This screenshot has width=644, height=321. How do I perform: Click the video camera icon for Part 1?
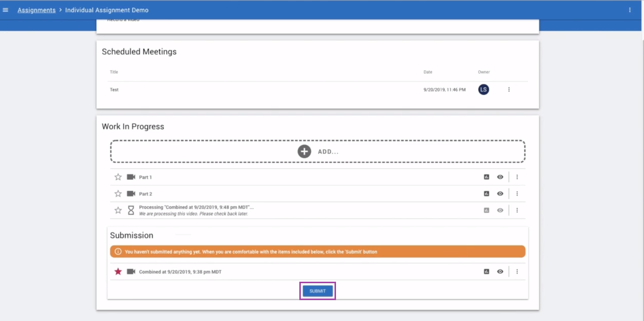(131, 177)
